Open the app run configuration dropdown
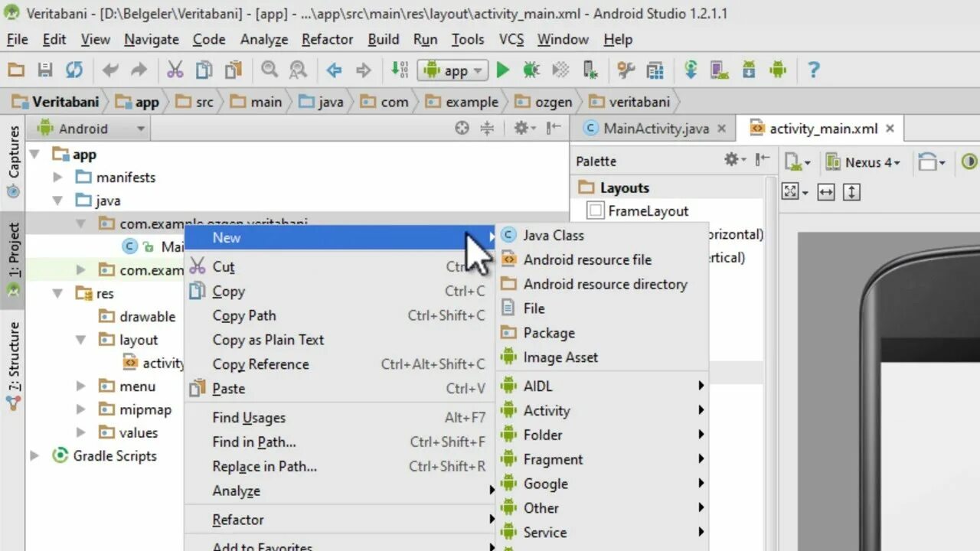Viewport: 980px width, 551px height. click(452, 70)
